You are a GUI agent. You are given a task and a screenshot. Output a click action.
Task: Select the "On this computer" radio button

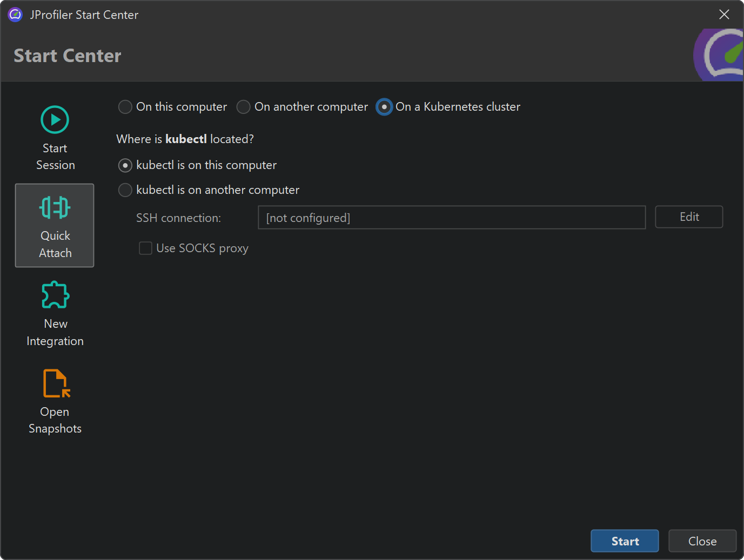point(125,107)
